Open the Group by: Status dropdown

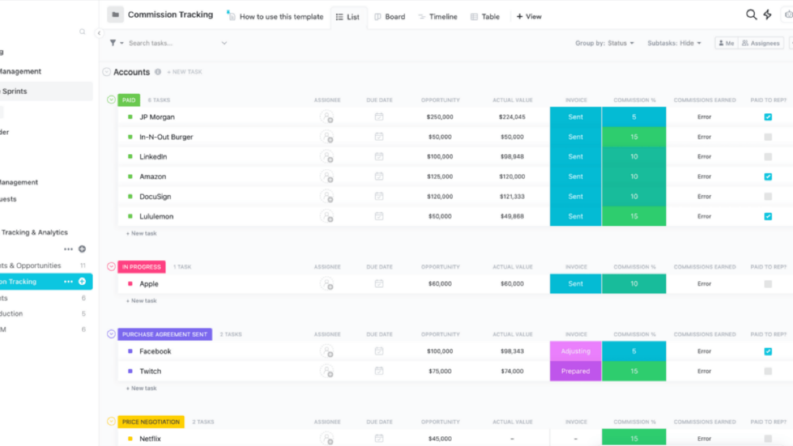tap(604, 43)
